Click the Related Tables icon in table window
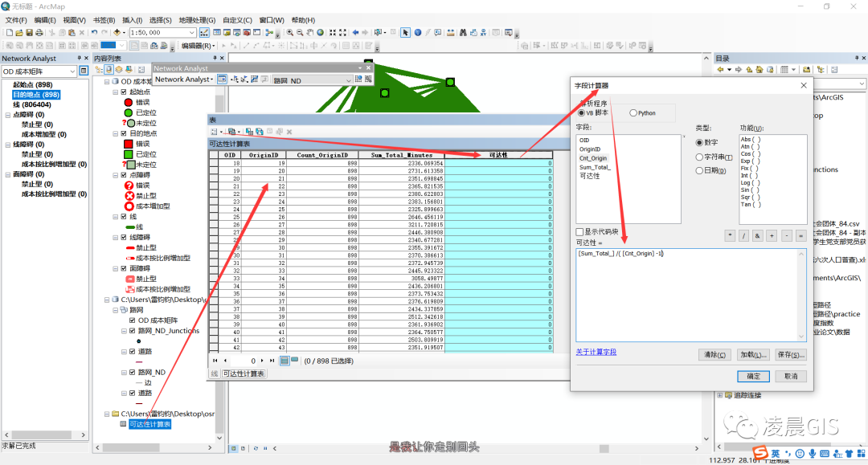 (x=232, y=132)
